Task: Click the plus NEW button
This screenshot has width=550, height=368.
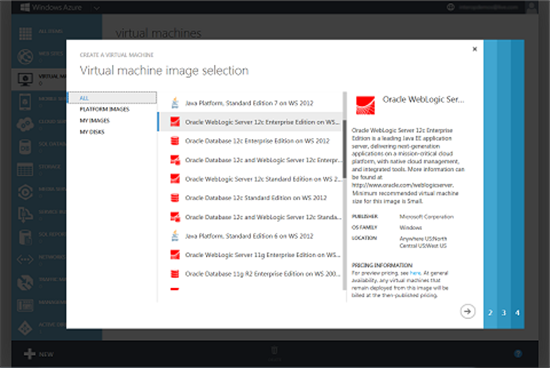Action: pos(39,354)
